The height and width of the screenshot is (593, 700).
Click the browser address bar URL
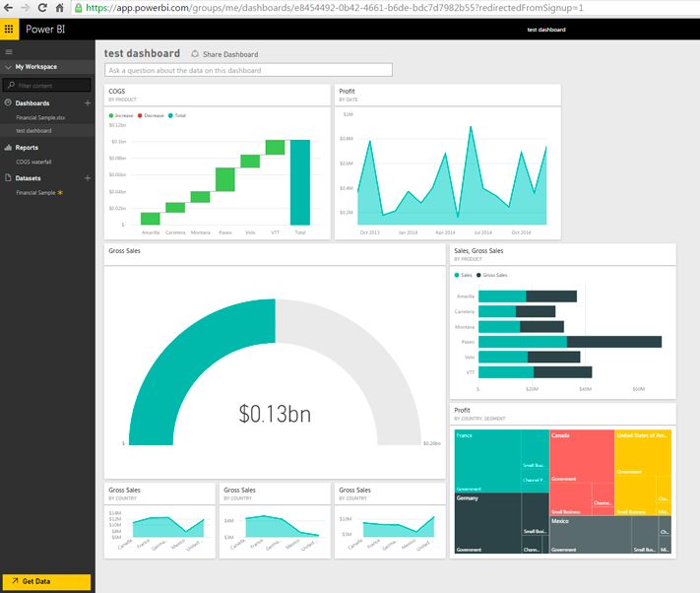pos(335,8)
